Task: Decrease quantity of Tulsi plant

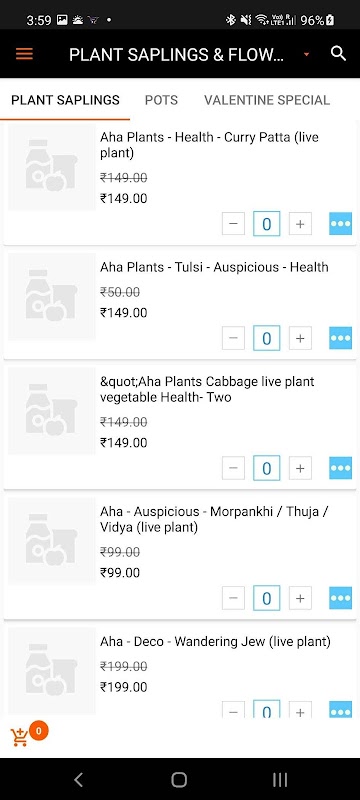Action: pyautogui.click(x=233, y=338)
